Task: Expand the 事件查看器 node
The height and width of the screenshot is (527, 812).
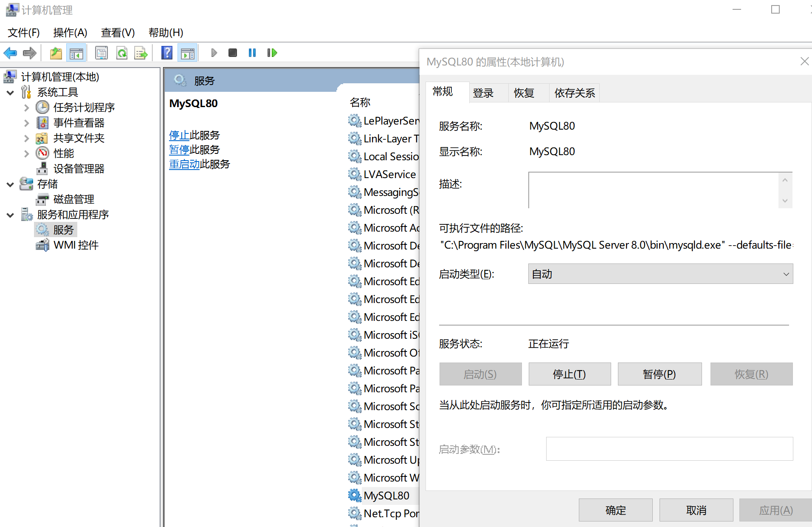Action: (x=26, y=123)
